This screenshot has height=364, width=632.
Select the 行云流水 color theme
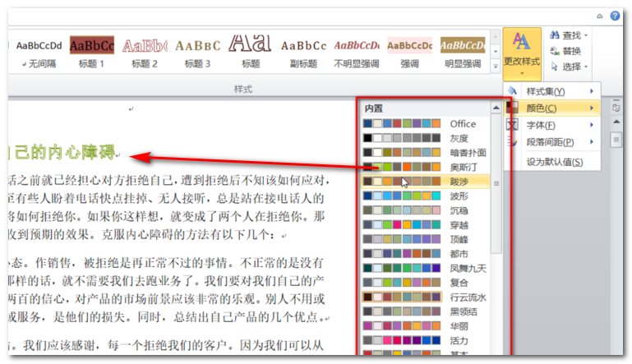[425, 297]
